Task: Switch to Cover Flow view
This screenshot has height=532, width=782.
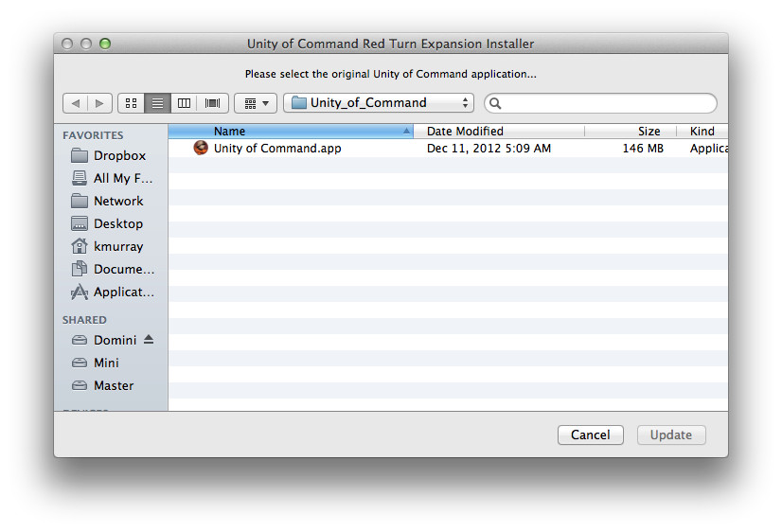Action: 212,103
